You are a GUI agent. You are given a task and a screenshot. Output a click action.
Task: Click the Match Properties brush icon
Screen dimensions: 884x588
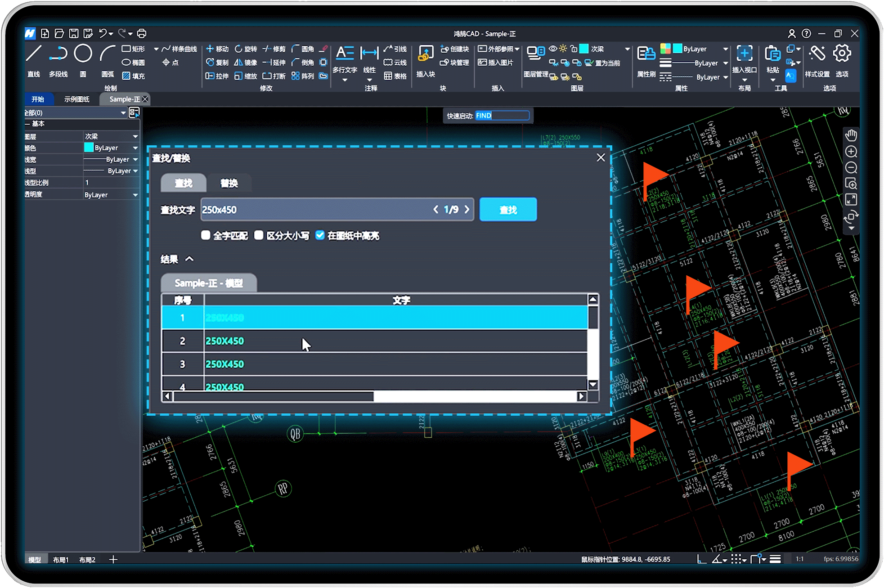pos(646,54)
